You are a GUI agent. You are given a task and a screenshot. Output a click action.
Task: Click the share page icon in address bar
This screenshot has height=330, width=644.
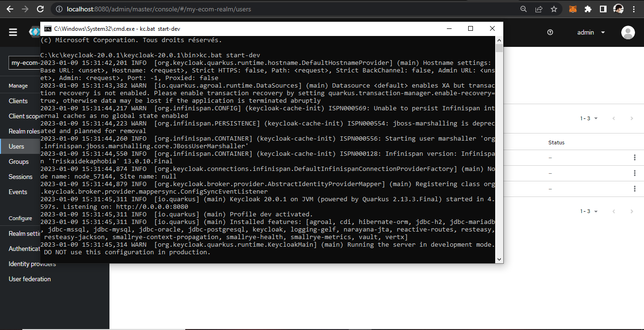point(539,9)
